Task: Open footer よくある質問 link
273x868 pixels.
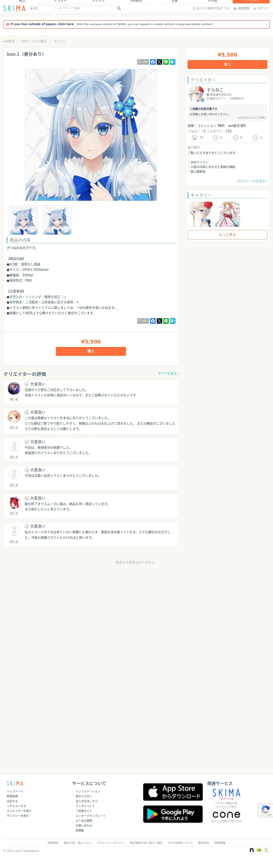Action: point(84,821)
